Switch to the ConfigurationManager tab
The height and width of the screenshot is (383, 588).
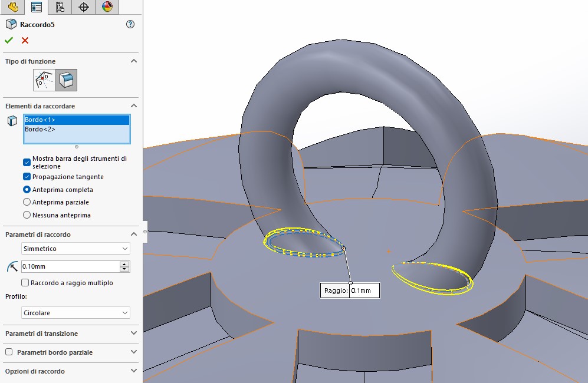pyautogui.click(x=60, y=7)
